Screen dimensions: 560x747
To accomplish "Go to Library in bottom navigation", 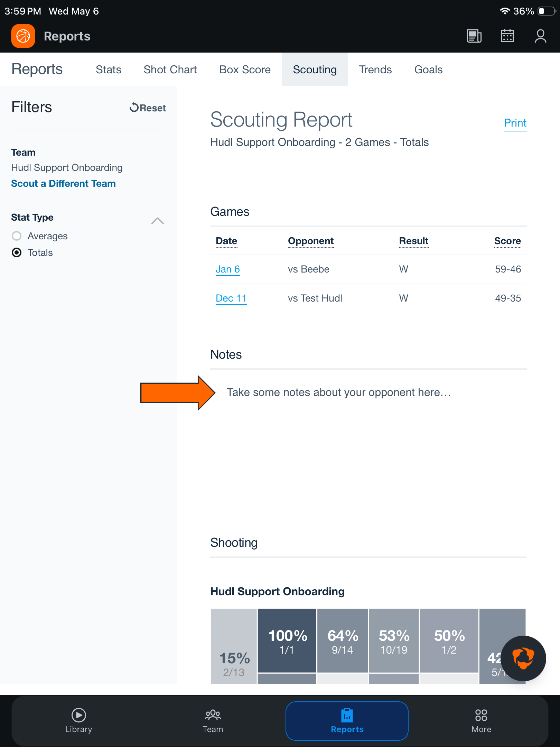I will pos(79,721).
